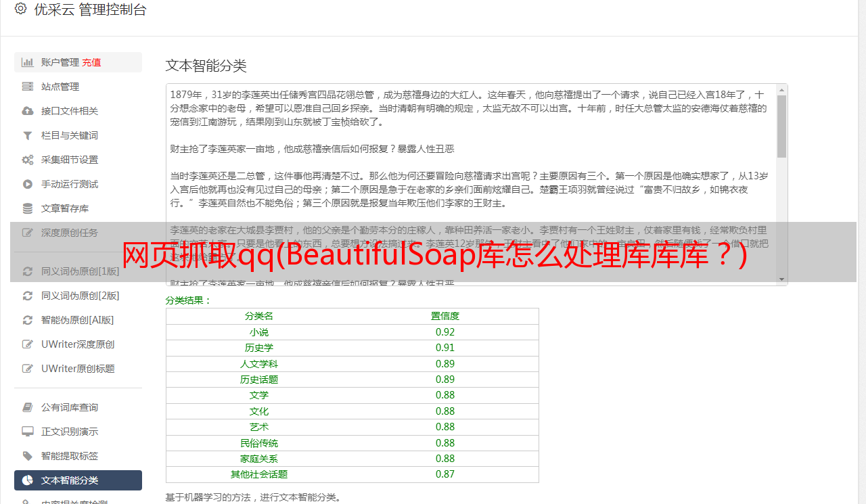Click the filter funnel icon for 栏目与关键词

pos(28,135)
